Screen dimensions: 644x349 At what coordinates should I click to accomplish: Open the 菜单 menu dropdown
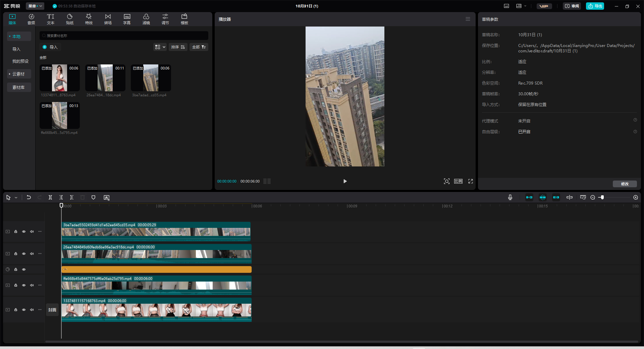point(35,6)
